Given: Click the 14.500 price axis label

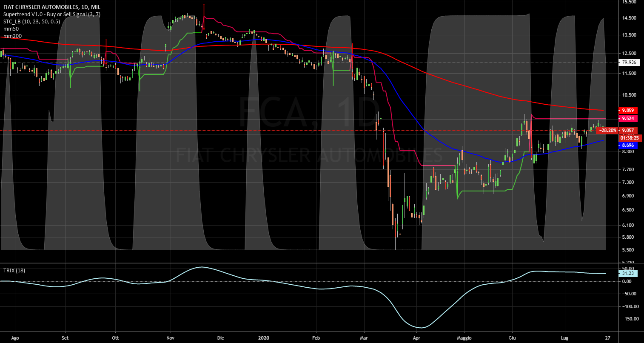Looking at the screenshot, I should tap(629, 18).
